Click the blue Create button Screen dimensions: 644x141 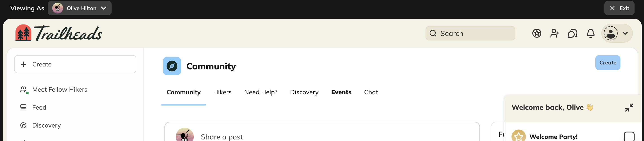(608, 63)
